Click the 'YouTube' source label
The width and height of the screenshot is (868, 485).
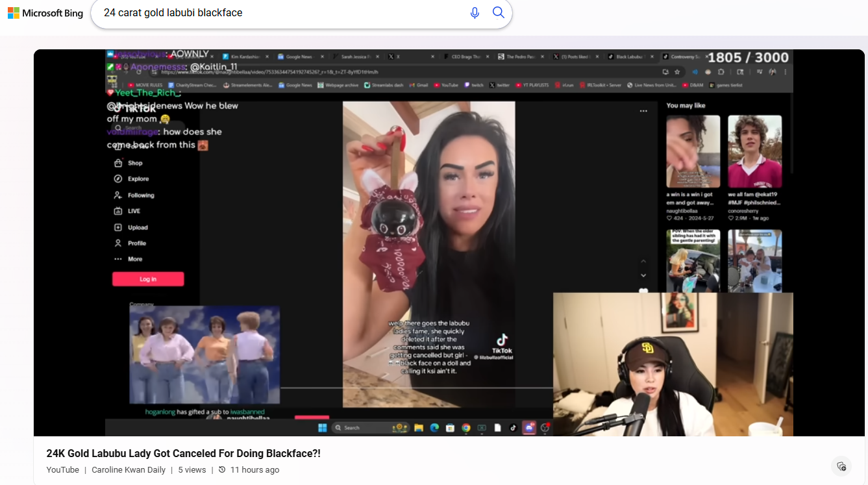tap(62, 470)
